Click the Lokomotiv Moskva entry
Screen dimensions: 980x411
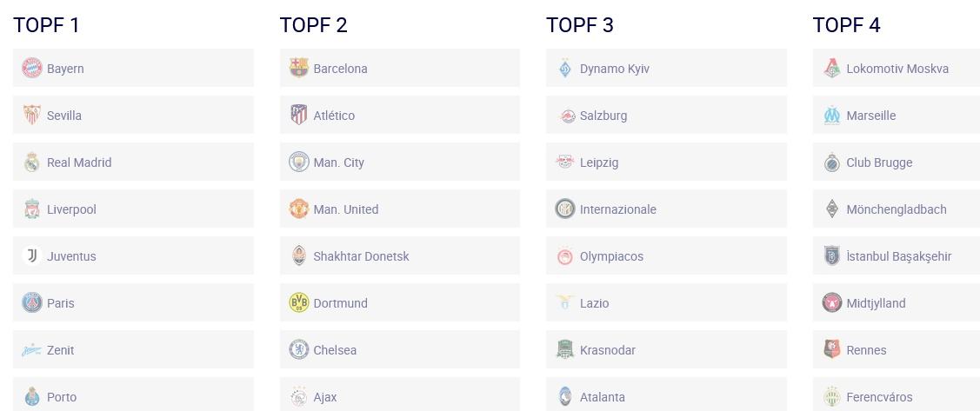897,68
